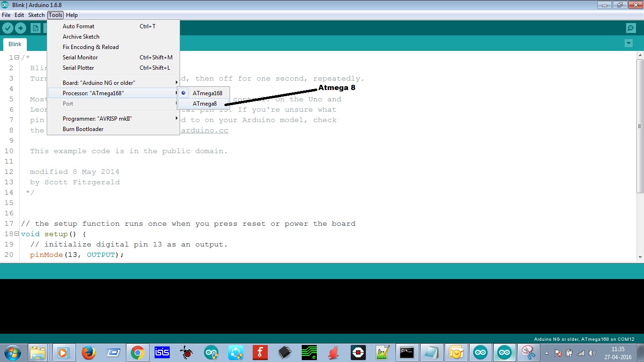The image size is (644, 362).
Task: Click the "void setup() {" code line
Action: 54,234
